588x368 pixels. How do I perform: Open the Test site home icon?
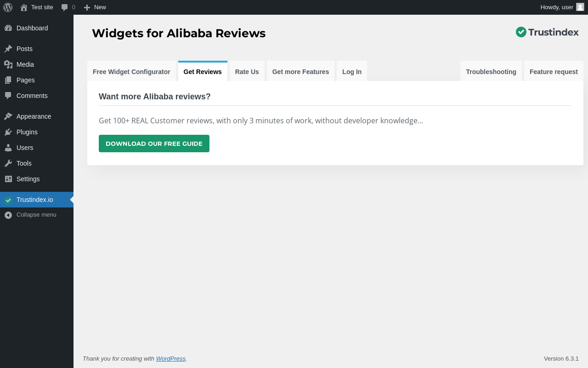24,7
